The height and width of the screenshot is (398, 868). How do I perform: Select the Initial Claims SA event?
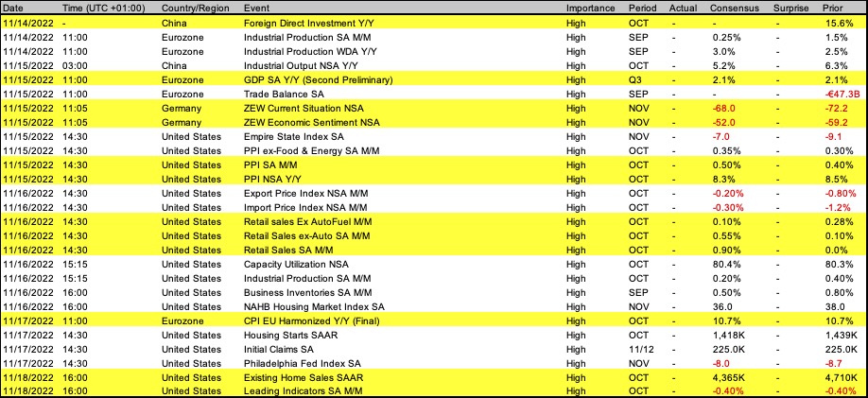[278, 349]
